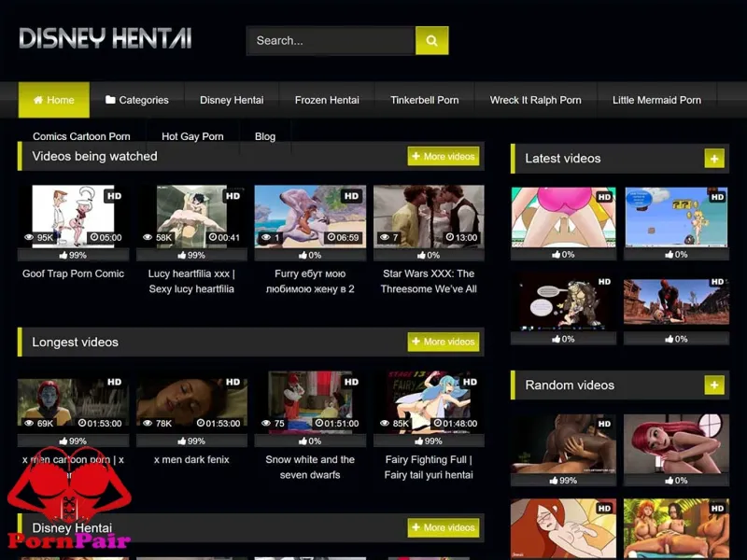Click the plus icon beside Latest videos
The image size is (747, 560).
[714, 159]
